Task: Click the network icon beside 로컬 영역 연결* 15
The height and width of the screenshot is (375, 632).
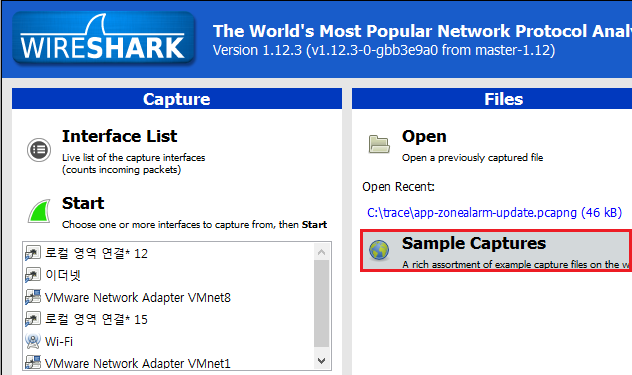Action: pyautogui.click(x=33, y=319)
